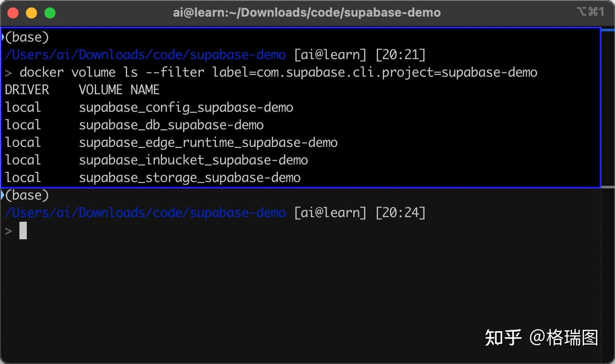Click the ⌥⌘1 shortcut indicator in title bar
The width and height of the screenshot is (615, 364).
(x=590, y=12)
